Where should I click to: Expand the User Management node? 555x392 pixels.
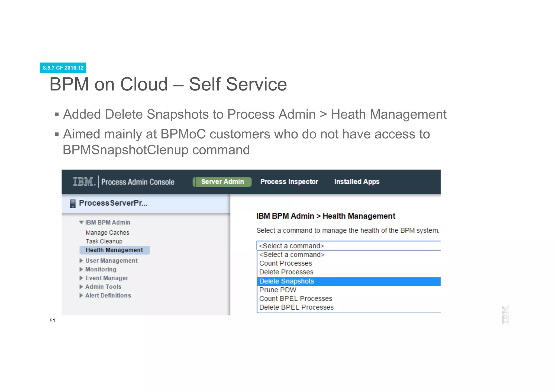coord(81,261)
